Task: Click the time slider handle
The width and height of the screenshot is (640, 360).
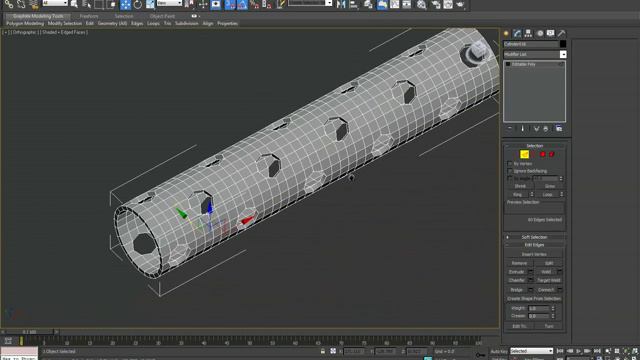Action: [29, 332]
